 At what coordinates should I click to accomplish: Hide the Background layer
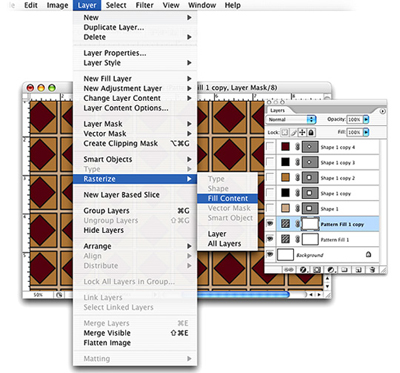coord(270,255)
